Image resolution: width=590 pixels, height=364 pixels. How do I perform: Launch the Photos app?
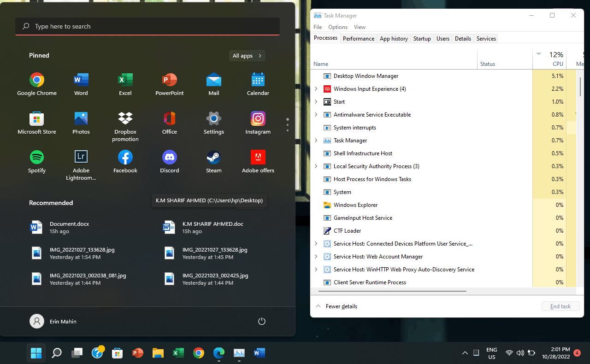pos(81,123)
